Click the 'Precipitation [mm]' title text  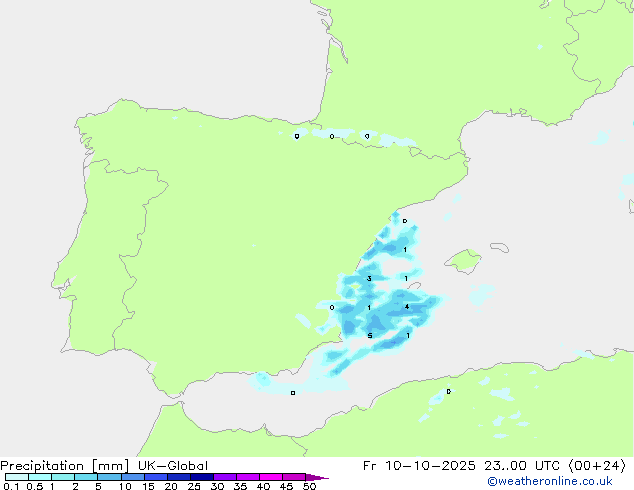[64, 466]
